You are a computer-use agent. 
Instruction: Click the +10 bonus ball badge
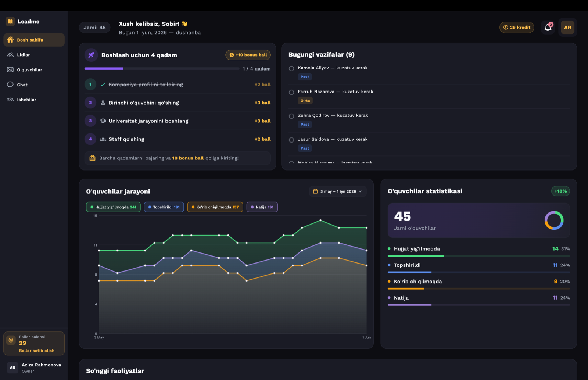[248, 55]
